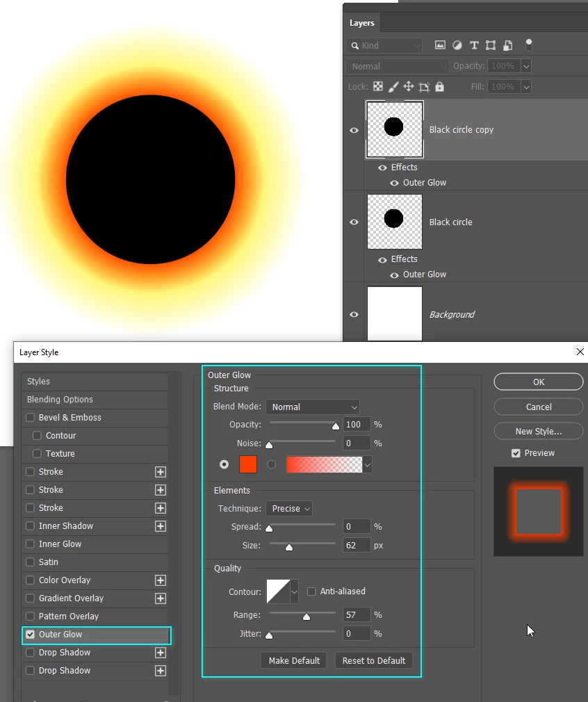Open the Kind filter dropdown in Layers

click(x=384, y=46)
